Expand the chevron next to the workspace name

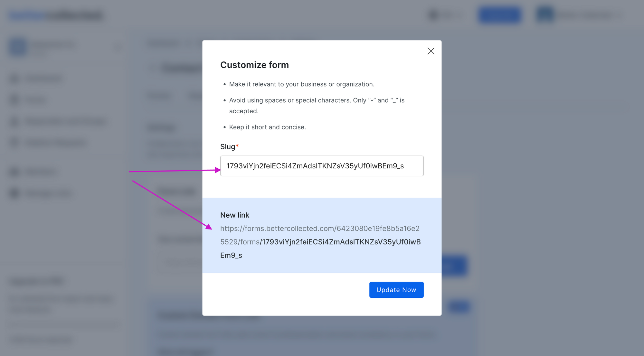coord(117,47)
